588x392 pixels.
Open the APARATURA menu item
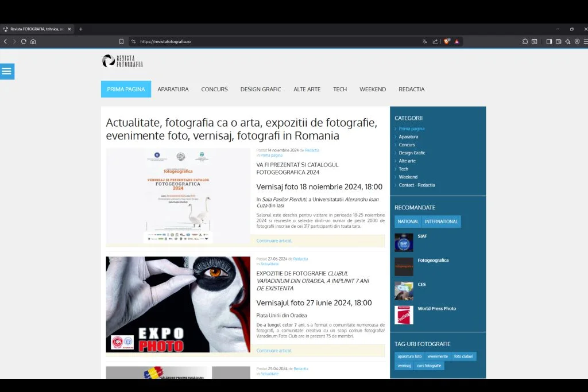click(173, 90)
